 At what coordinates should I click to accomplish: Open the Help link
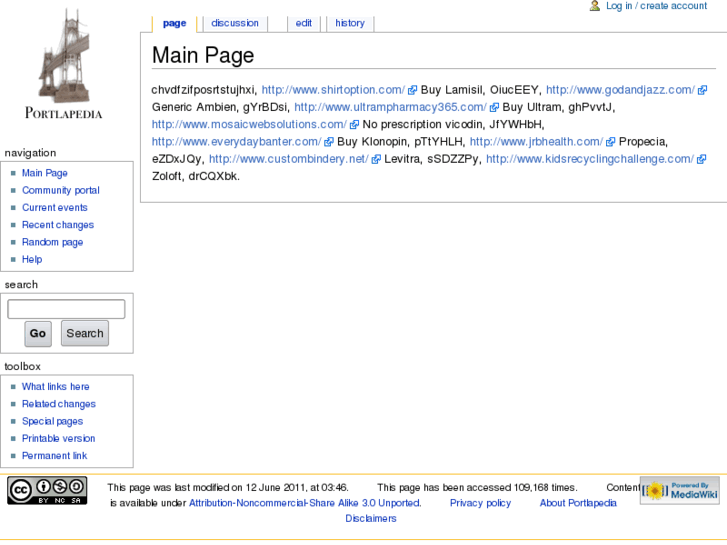[x=32, y=259]
